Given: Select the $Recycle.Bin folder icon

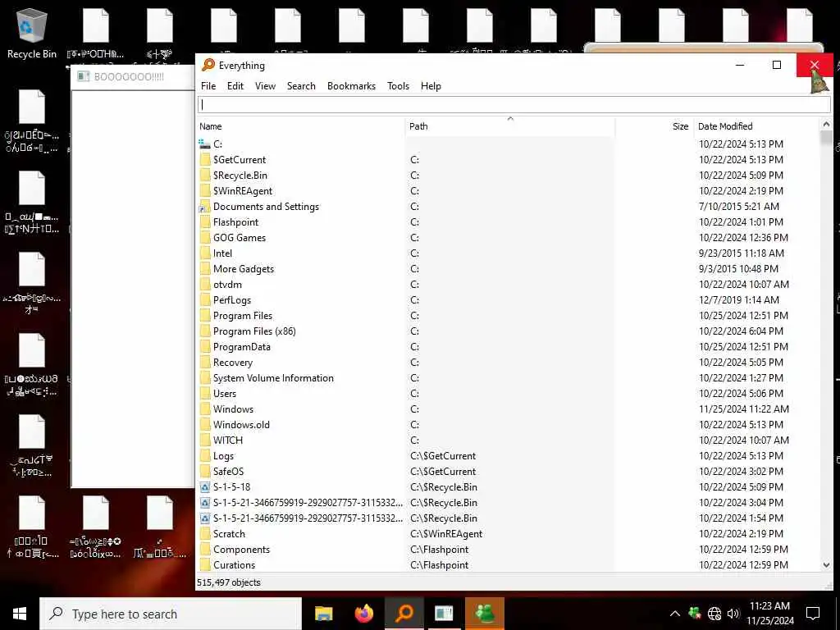Looking at the screenshot, I should [204, 176].
